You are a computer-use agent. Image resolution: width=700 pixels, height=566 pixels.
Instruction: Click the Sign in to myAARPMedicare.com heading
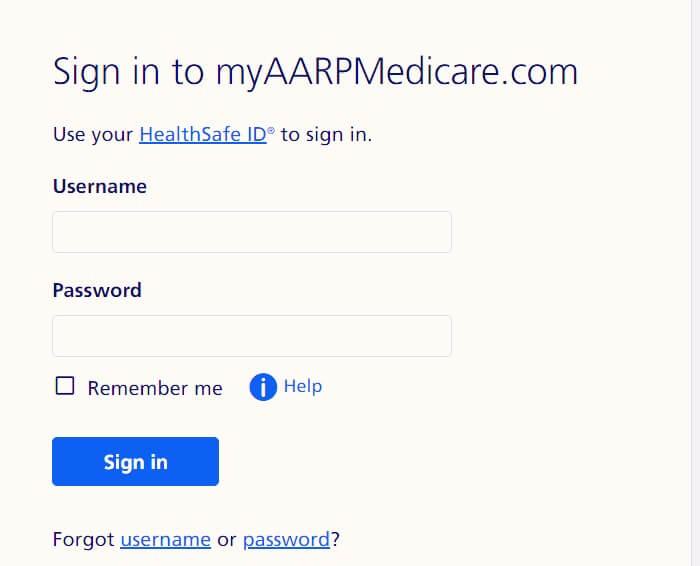tap(315, 71)
